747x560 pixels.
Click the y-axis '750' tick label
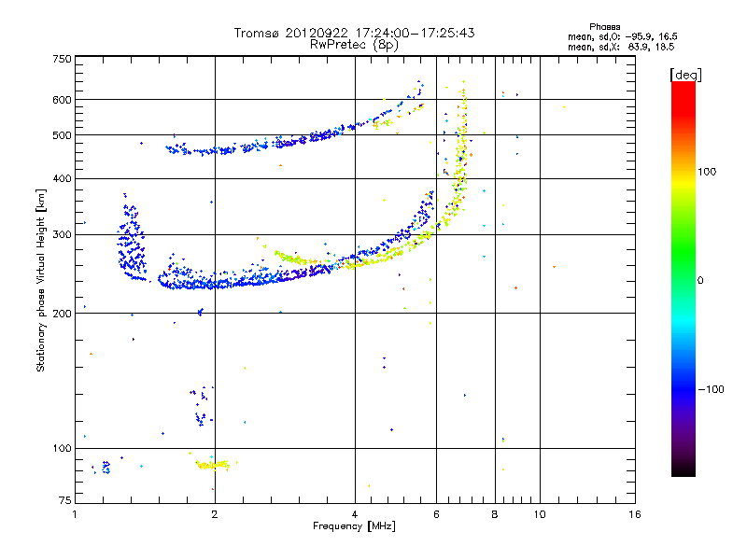(x=62, y=59)
